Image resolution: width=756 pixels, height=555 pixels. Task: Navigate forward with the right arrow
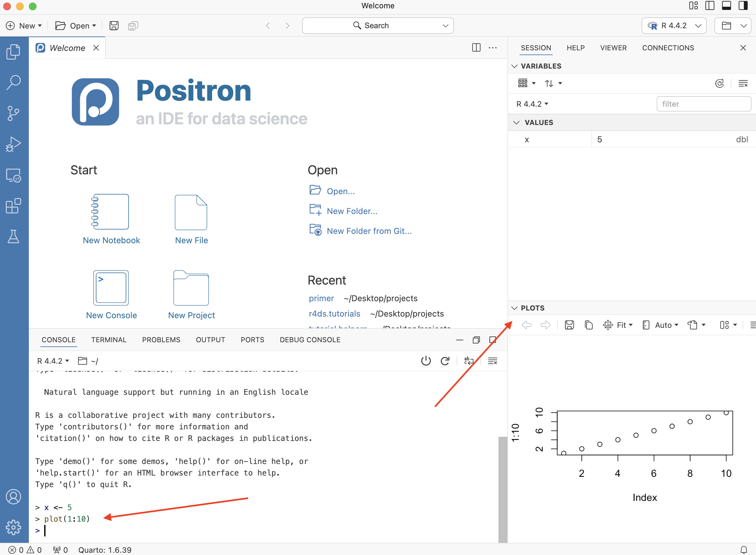[x=287, y=26]
